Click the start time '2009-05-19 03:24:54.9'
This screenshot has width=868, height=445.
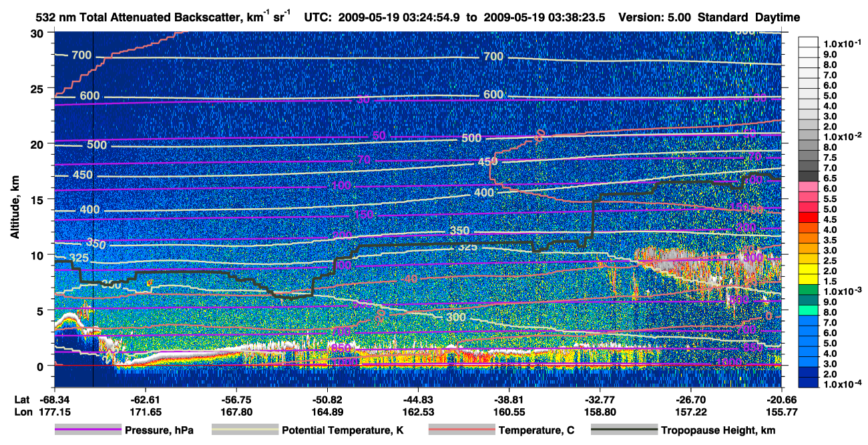coord(399,17)
